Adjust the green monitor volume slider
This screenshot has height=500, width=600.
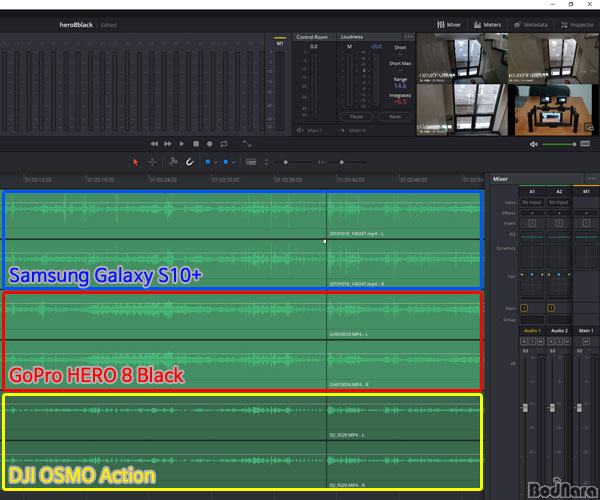pos(559,144)
